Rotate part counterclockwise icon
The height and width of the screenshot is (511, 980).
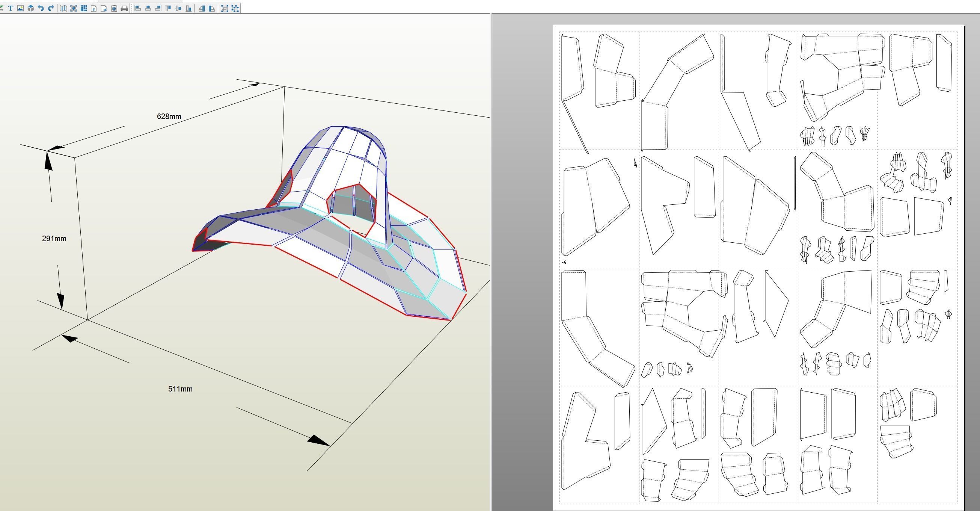(202, 8)
